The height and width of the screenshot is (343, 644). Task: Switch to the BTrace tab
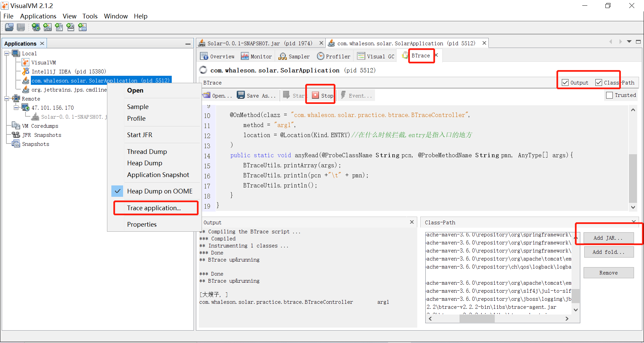pos(420,56)
